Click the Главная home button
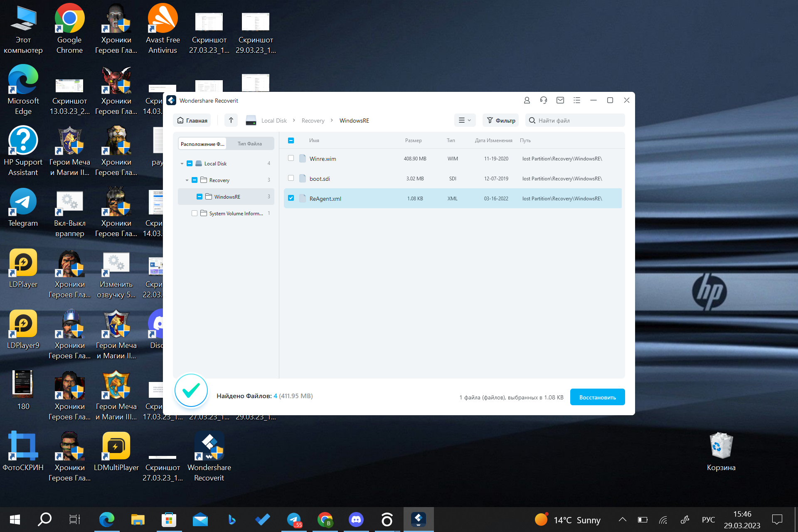Viewport: 798px width, 532px height. [x=192, y=120]
